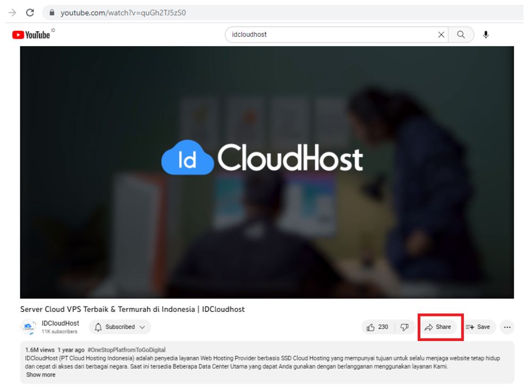Click the search magnifier icon
The height and width of the screenshot is (392, 532).
pyautogui.click(x=460, y=35)
